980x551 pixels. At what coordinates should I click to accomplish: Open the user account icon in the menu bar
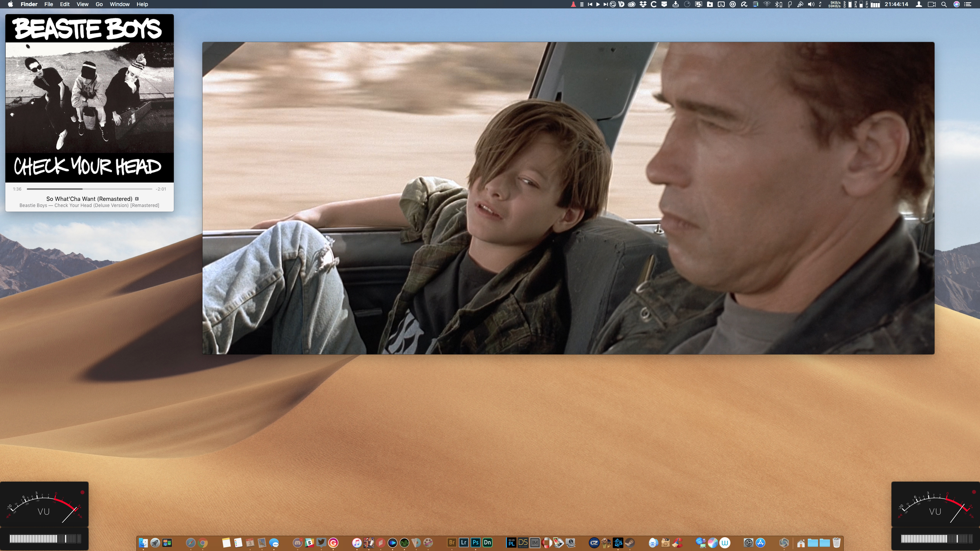919,5
